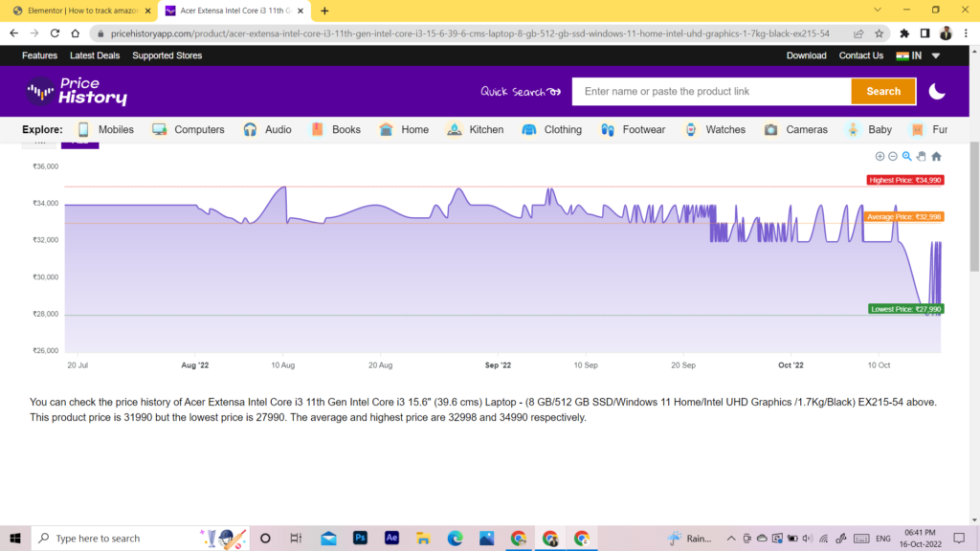Open Features menu item

[39, 55]
